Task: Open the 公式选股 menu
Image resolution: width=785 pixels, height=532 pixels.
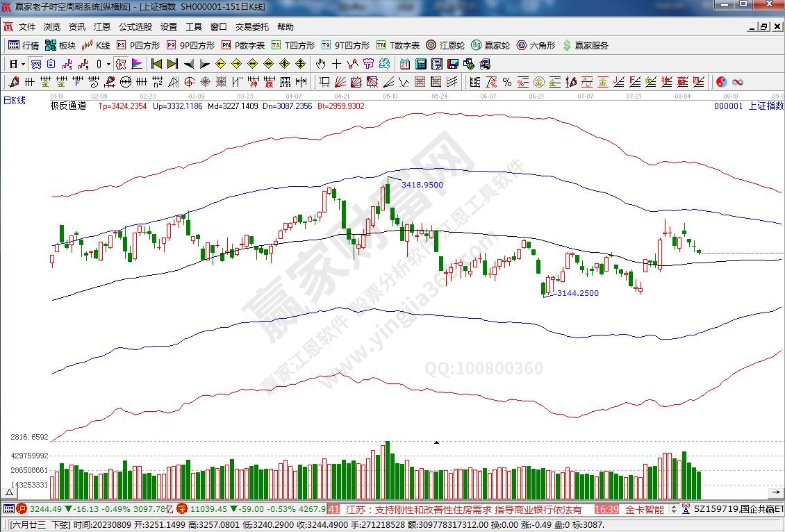Action: pyautogui.click(x=135, y=27)
